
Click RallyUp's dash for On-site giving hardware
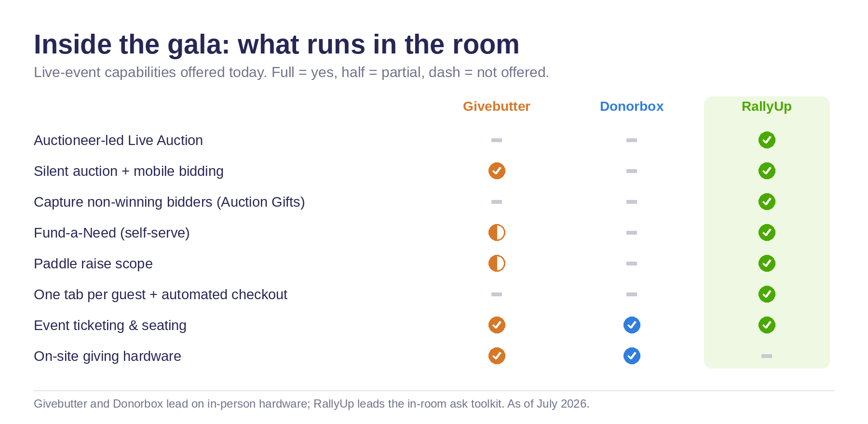767,356
